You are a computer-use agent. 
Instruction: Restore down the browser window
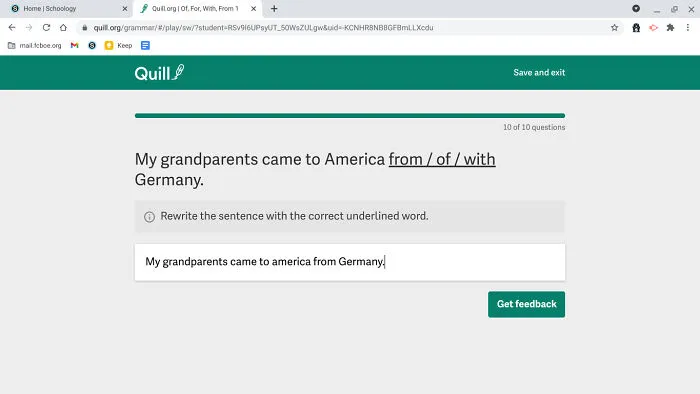pos(674,8)
